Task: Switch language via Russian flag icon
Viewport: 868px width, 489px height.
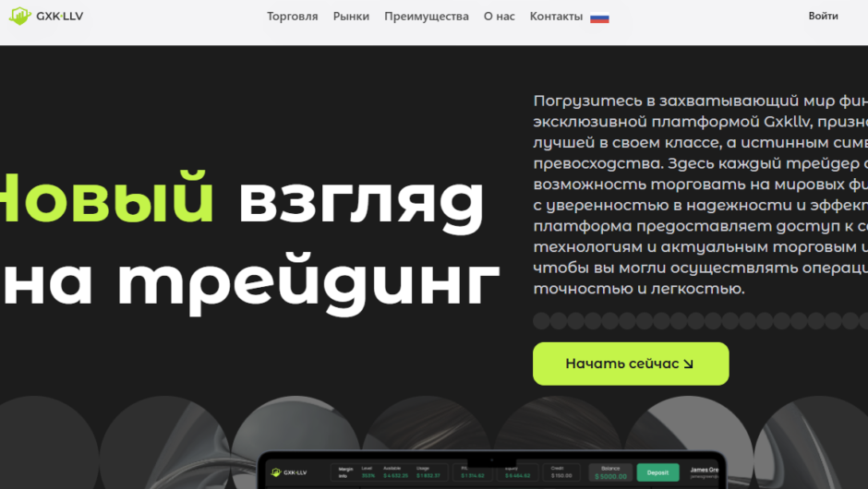Action: click(x=599, y=18)
